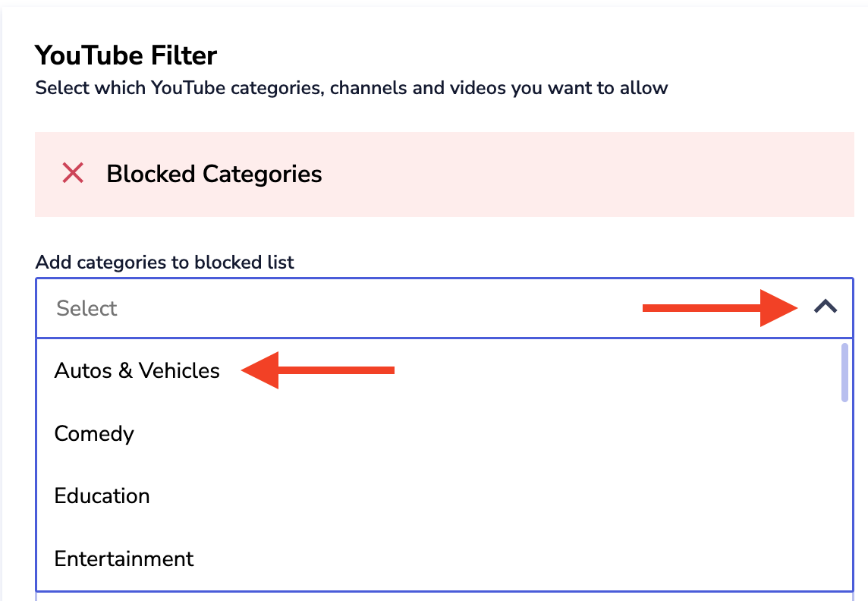Click the Blocked Categories heading text

[x=214, y=174]
